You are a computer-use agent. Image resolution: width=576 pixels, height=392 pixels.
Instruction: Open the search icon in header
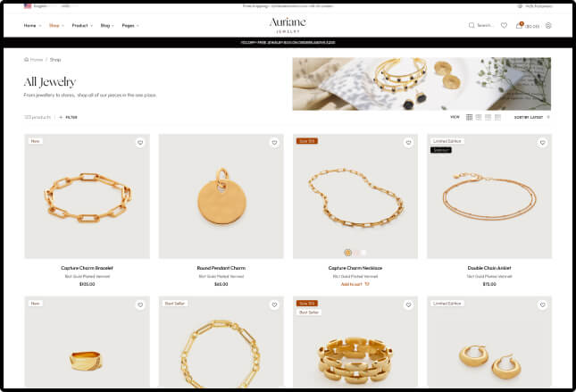(x=472, y=25)
